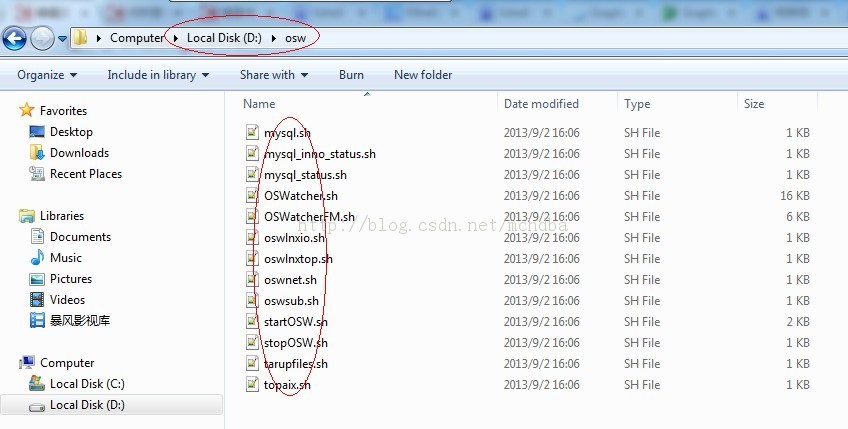Click the mysql.sh file icon
848x429 pixels.
point(252,132)
